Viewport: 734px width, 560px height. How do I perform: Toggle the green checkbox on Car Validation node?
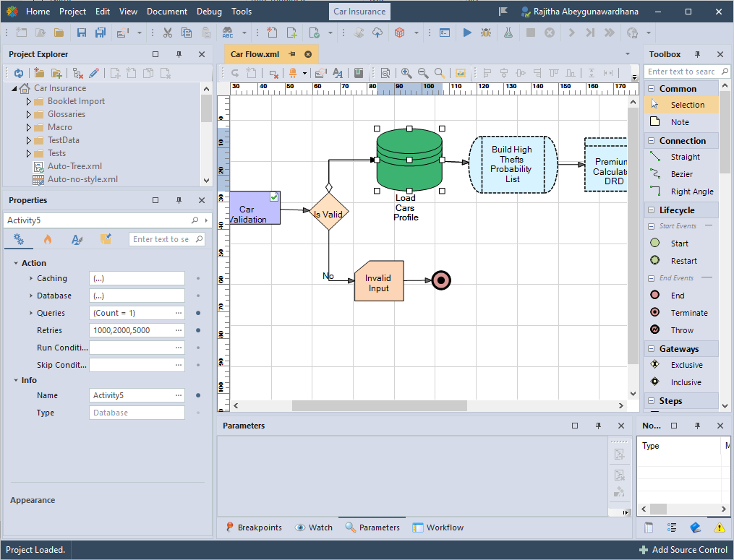[x=274, y=197]
